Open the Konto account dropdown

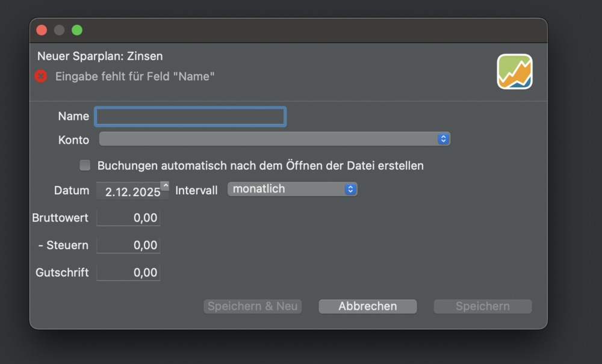(x=275, y=140)
